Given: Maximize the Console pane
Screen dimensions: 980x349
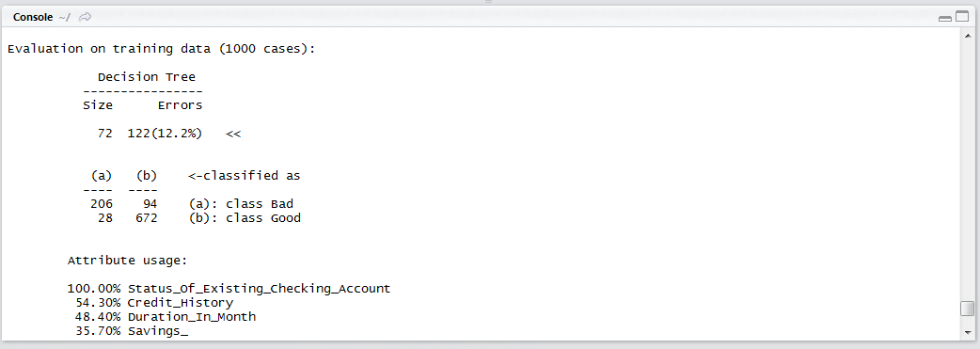Looking at the screenshot, I should 961,18.
